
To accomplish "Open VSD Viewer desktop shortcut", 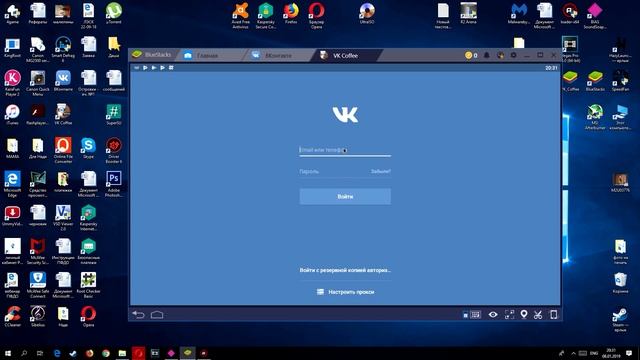I will pyautogui.click(x=63, y=218).
